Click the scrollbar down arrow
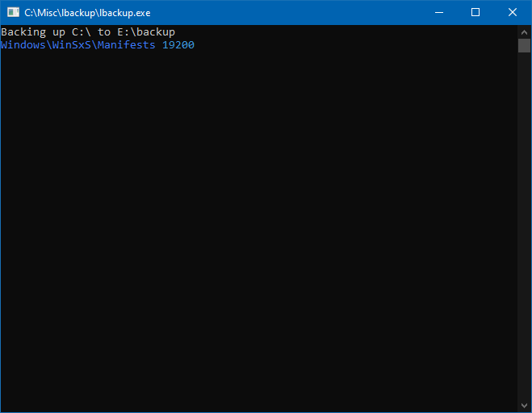This screenshot has height=413, width=532. [524, 406]
